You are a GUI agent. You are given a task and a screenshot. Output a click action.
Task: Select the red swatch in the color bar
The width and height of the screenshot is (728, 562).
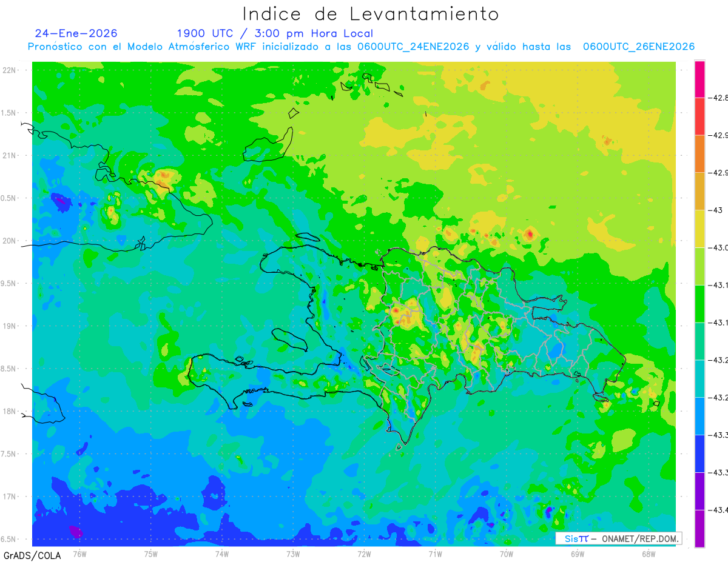pos(699,116)
